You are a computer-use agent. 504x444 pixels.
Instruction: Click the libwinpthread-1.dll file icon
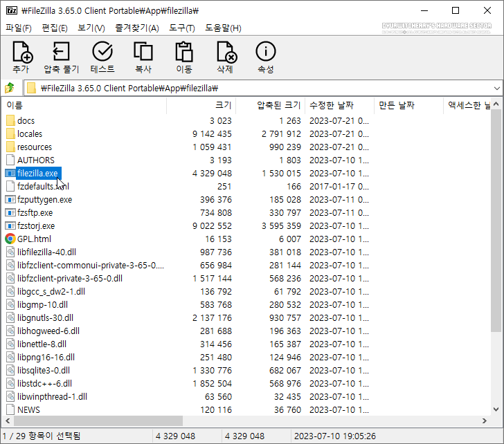10,397
